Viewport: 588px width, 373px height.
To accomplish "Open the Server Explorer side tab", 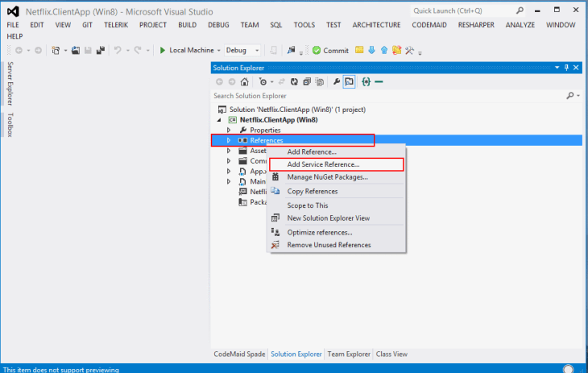I will tap(10, 83).
